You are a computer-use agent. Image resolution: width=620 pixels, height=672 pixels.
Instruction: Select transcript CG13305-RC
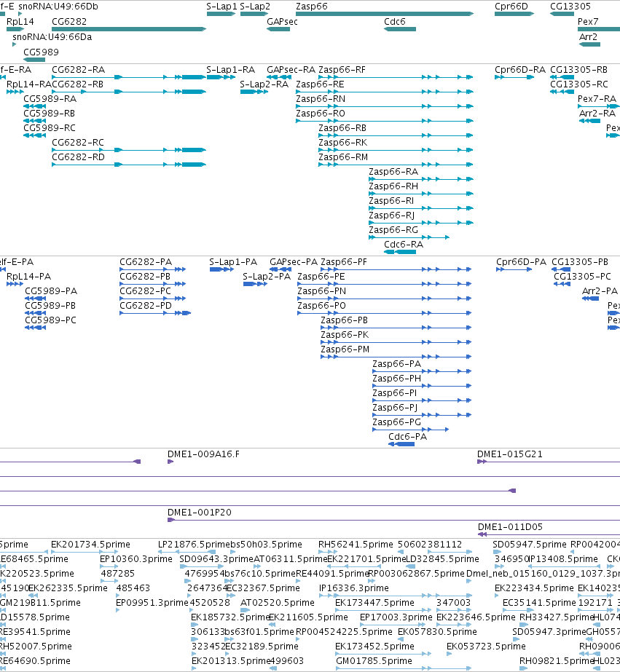(562, 92)
